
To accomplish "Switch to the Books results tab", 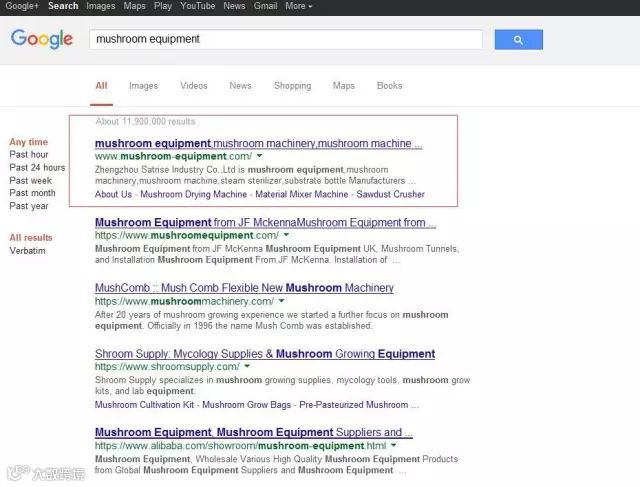I will (389, 86).
